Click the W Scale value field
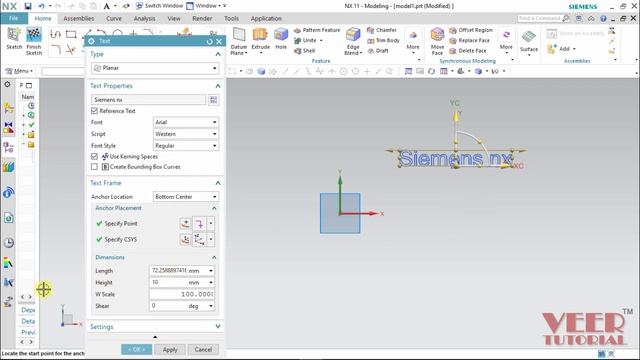The image size is (640, 360). [182, 294]
